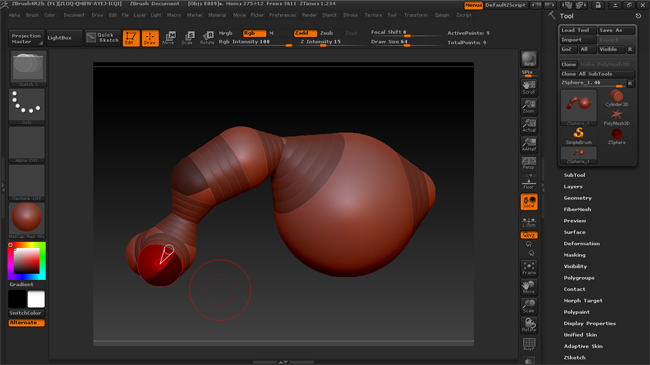Toggle the Zadd mode
650x365 pixels.
pyautogui.click(x=305, y=33)
